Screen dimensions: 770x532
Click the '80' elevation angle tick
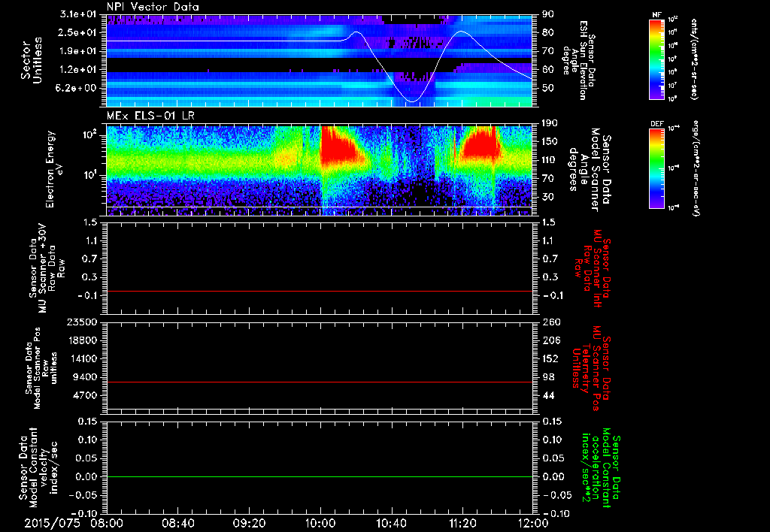[547, 32]
